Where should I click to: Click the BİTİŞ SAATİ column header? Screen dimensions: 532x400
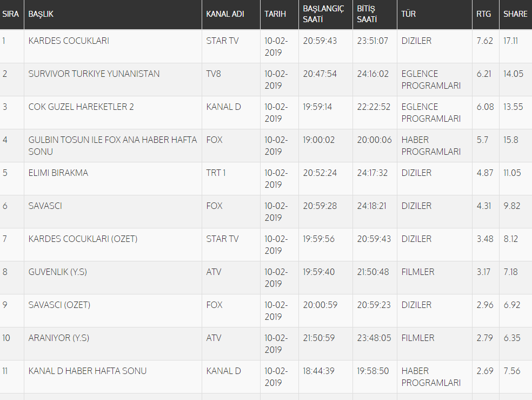(367, 14)
